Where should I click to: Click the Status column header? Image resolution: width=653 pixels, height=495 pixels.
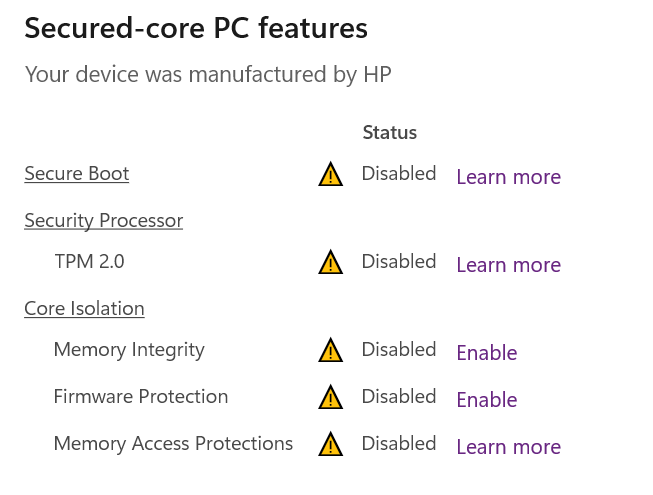click(389, 132)
